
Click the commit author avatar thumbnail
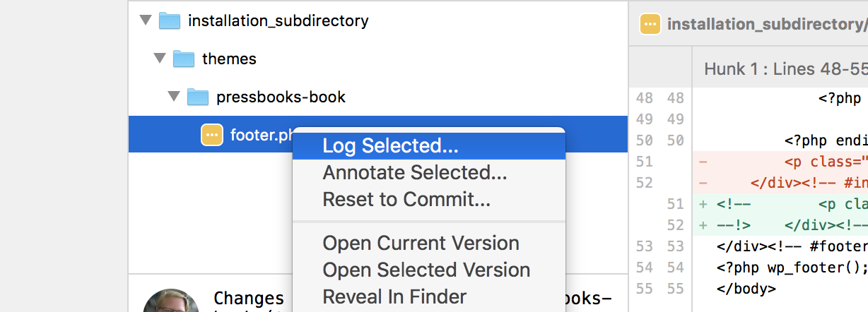pos(170,301)
